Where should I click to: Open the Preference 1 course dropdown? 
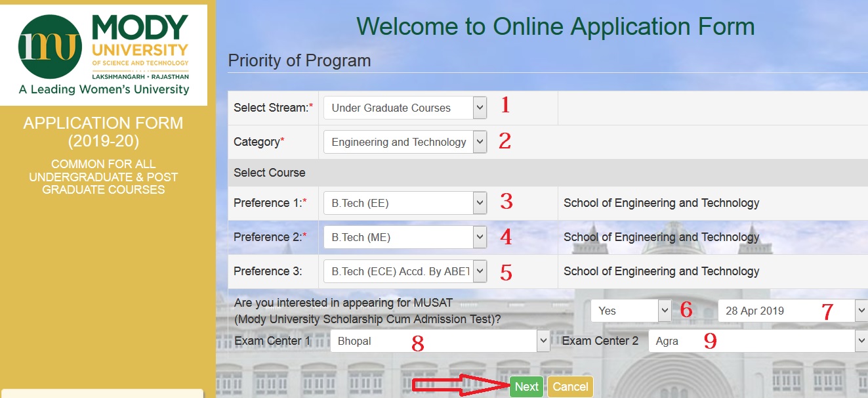point(405,203)
